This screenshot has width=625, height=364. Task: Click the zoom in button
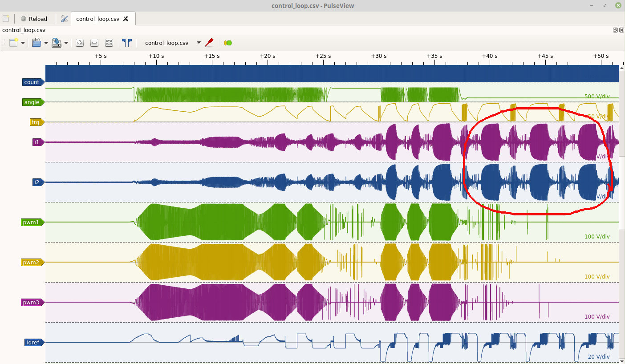tap(80, 43)
